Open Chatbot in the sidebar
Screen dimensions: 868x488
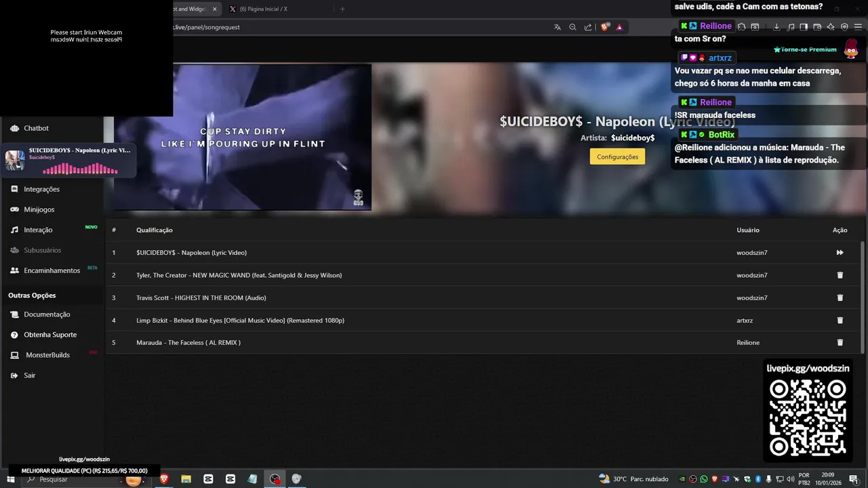[36, 128]
